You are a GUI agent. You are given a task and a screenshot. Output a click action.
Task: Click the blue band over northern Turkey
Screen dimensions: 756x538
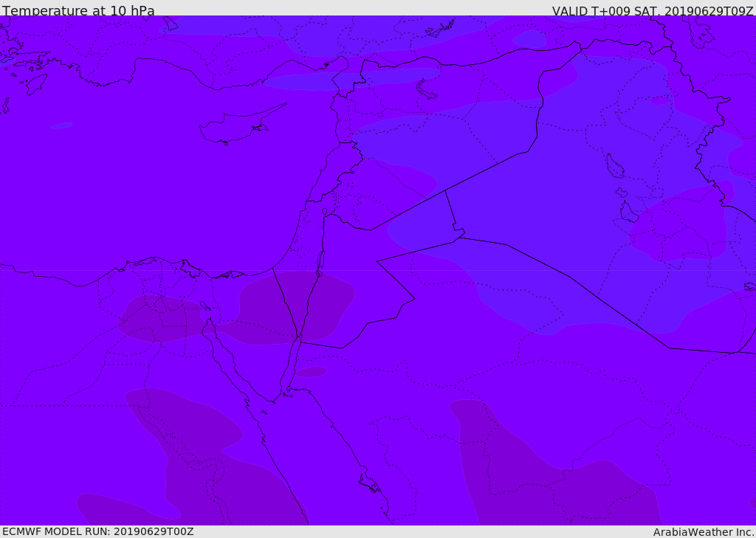pos(333,35)
